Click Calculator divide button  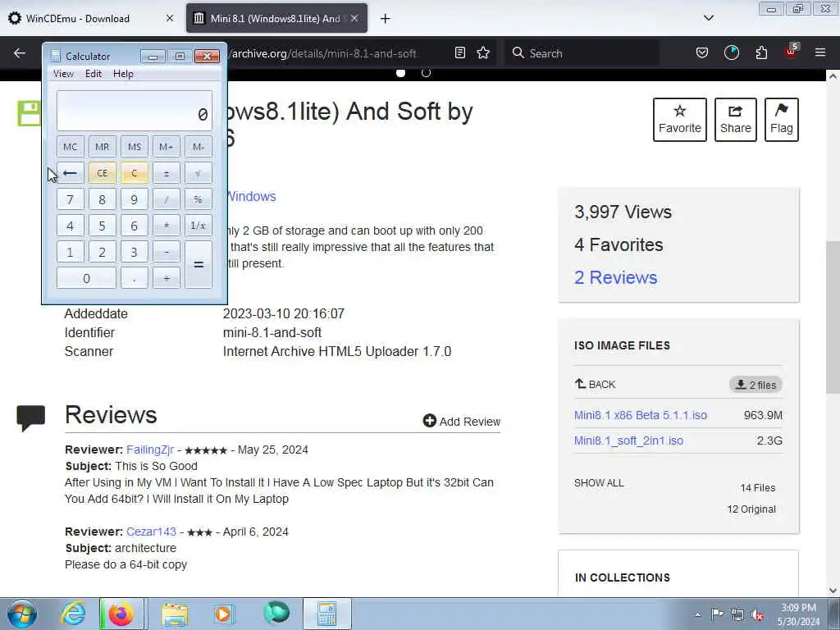click(166, 199)
